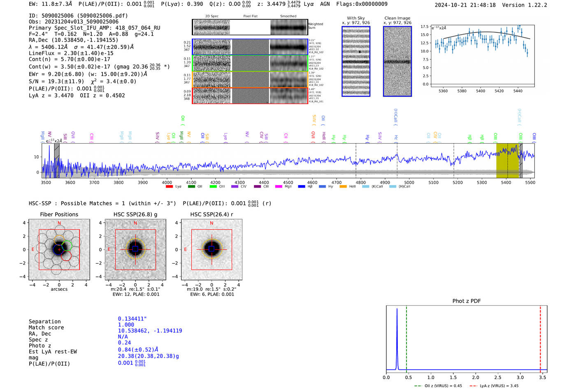Click the 'Version 1.22.2' text
Screen dimensions: 576x392
[x=525, y=5]
